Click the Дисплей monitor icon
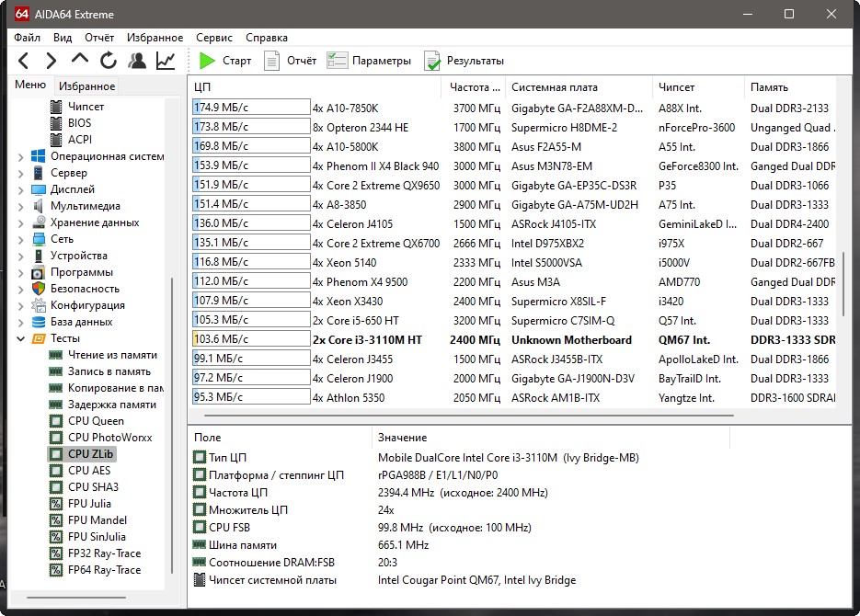This screenshot has height=616, width=860. click(x=39, y=189)
